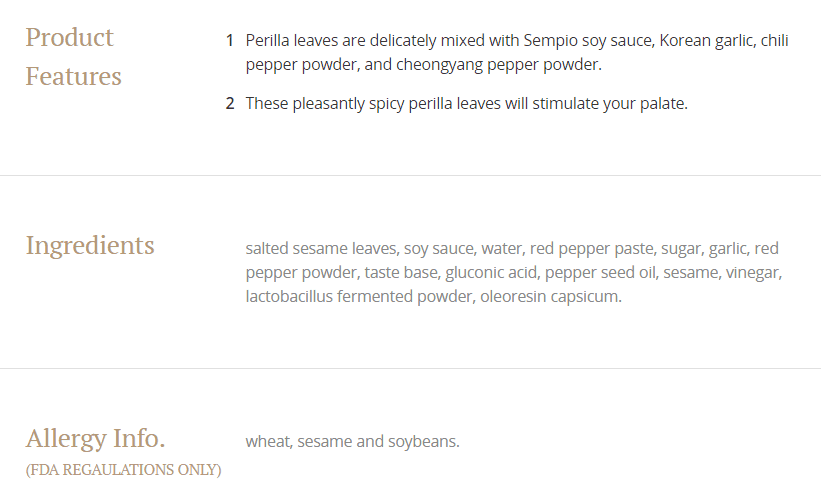The width and height of the screenshot is (821, 490).
Task: Click the pleasantly spicy perilla leaves sentence
Action: (x=466, y=103)
